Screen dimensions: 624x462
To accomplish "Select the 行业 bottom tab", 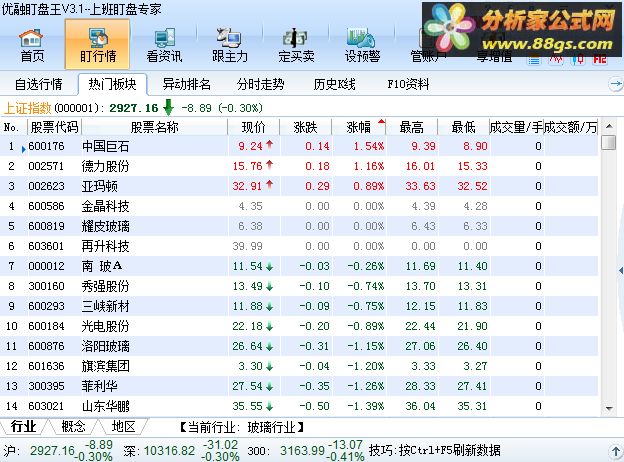I will pos(23,427).
